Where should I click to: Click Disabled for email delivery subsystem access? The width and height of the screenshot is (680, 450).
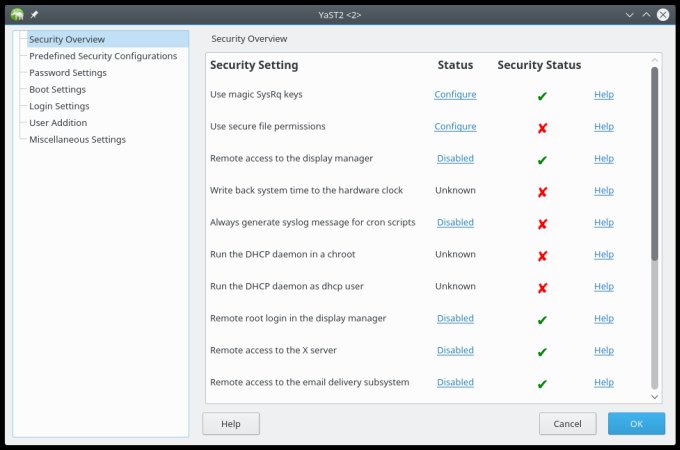point(455,382)
